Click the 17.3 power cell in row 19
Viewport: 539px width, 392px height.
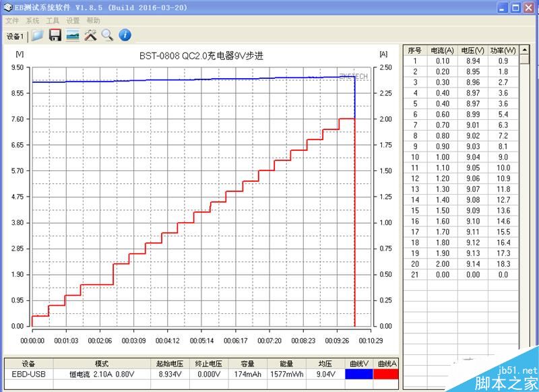[503, 253]
